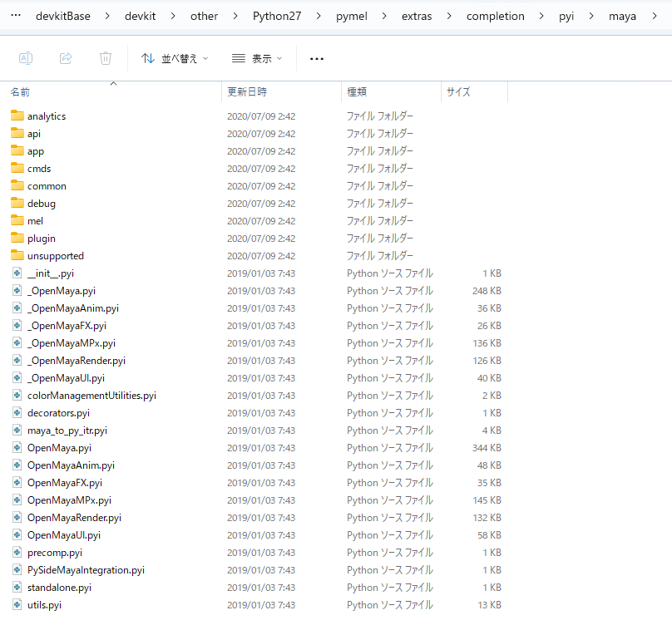The width and height of the screenshot is (672, 625).
Task: Click the utils.pyi file icon
Action: pyautogui.click(x=17, y=605)
